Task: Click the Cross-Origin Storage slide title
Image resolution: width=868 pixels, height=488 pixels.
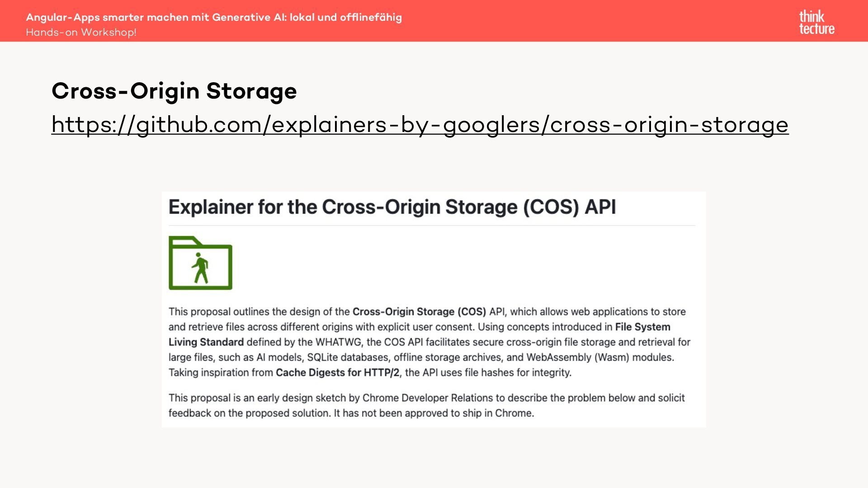Action: coord(174,91)
